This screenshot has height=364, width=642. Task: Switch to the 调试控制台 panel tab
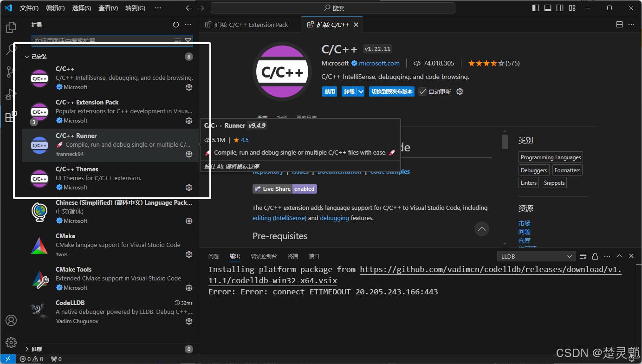264,256
